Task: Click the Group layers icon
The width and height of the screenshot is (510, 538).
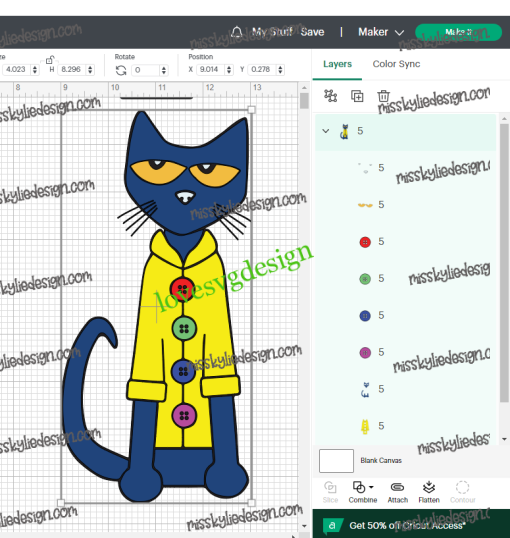Action: pos(331,96)
